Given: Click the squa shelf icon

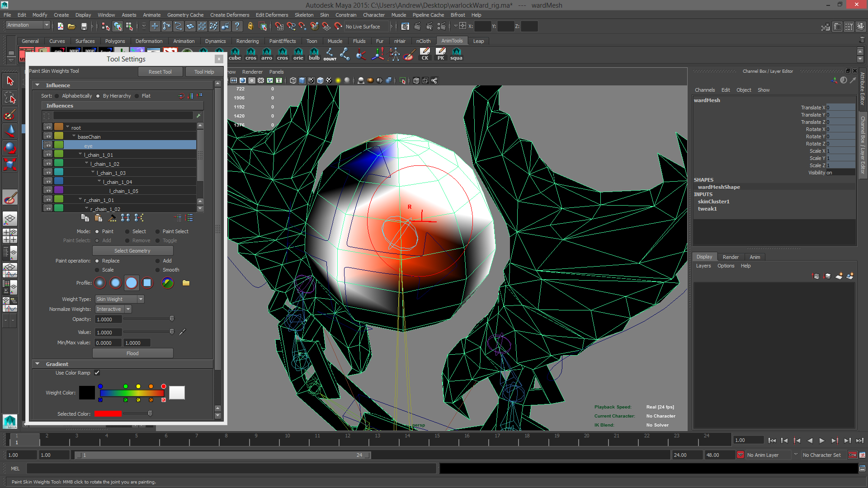Looking at the screenshot, I should coord(456,54).
